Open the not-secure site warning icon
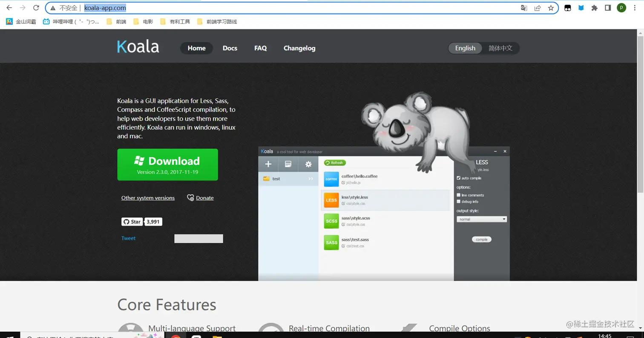Image resolution: width=644 pixels, height=338 pixels. (x=52, y=8)
